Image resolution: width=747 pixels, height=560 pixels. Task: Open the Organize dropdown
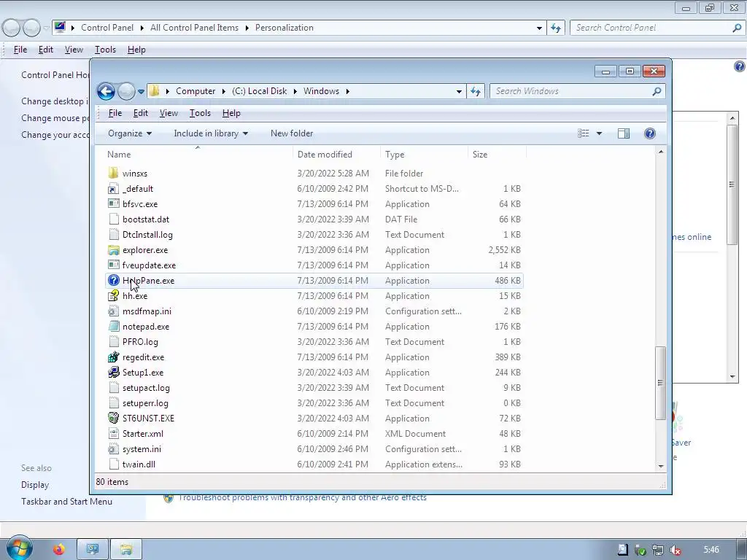[x=130, y=133]
